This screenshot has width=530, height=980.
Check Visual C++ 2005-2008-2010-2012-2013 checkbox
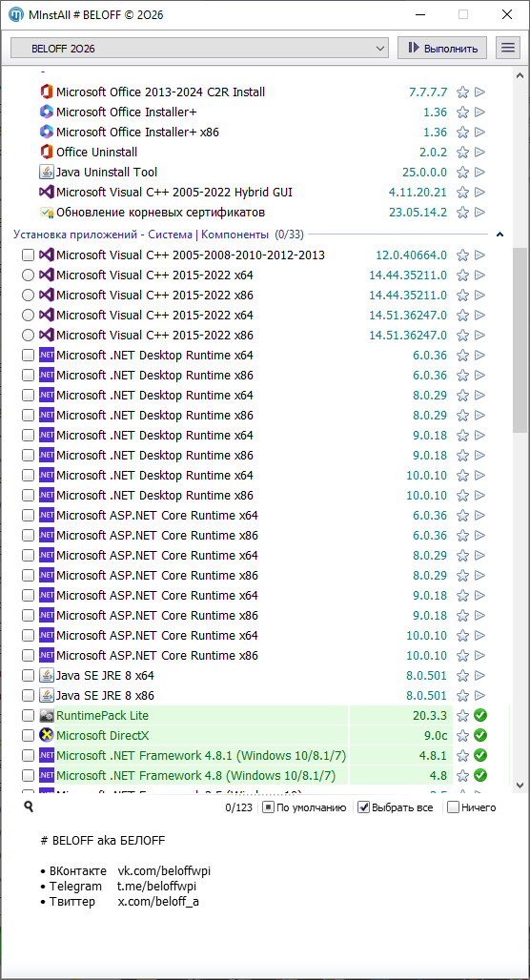point(29,255)
